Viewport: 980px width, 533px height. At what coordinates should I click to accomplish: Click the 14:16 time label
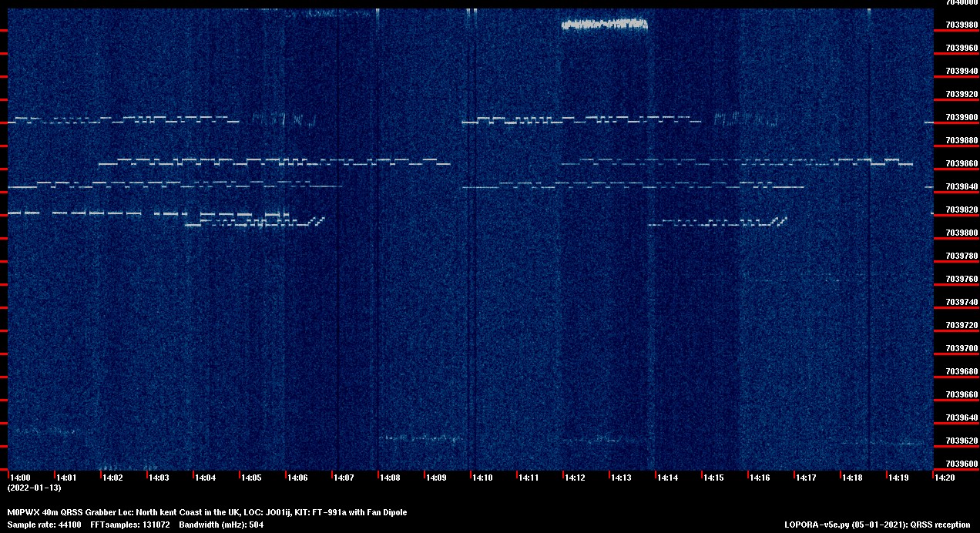(760, 478)
